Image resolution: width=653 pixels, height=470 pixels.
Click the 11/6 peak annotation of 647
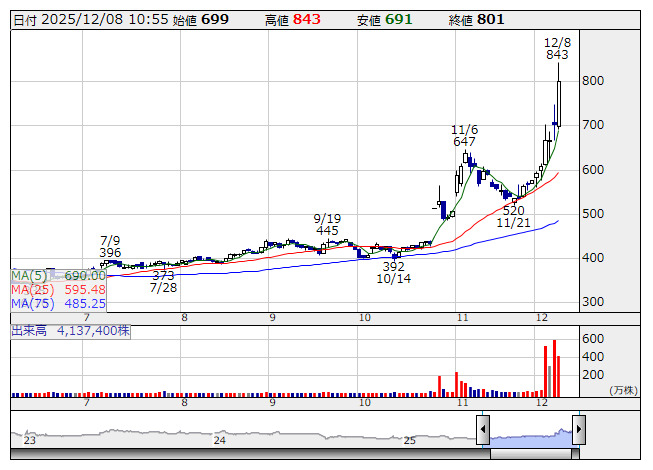point(464,135)
